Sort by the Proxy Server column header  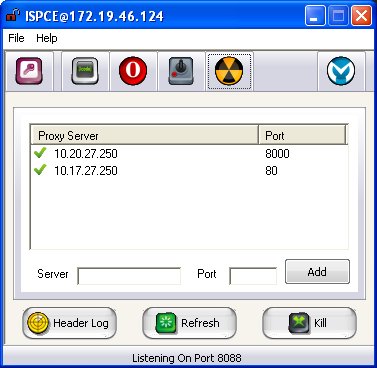click(144, 135)
